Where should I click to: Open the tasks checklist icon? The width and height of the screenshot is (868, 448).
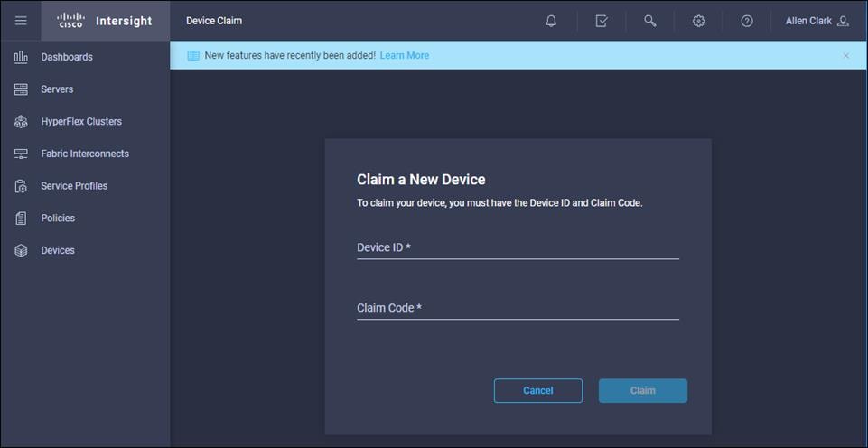(x=602, y=21)
